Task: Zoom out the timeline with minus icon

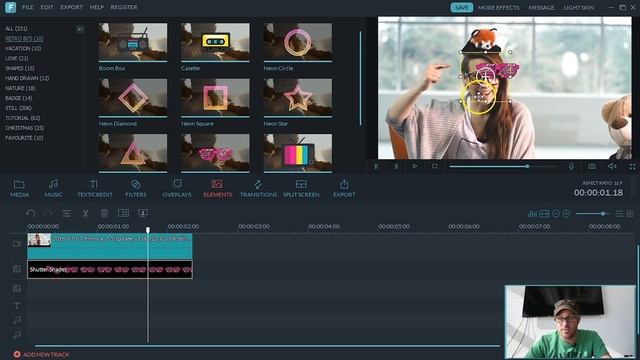Action: tap(556, 213)
